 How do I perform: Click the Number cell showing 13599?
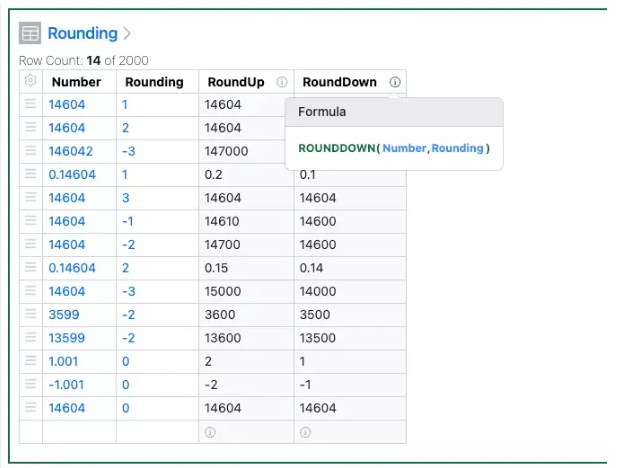(x=72, y=337)
